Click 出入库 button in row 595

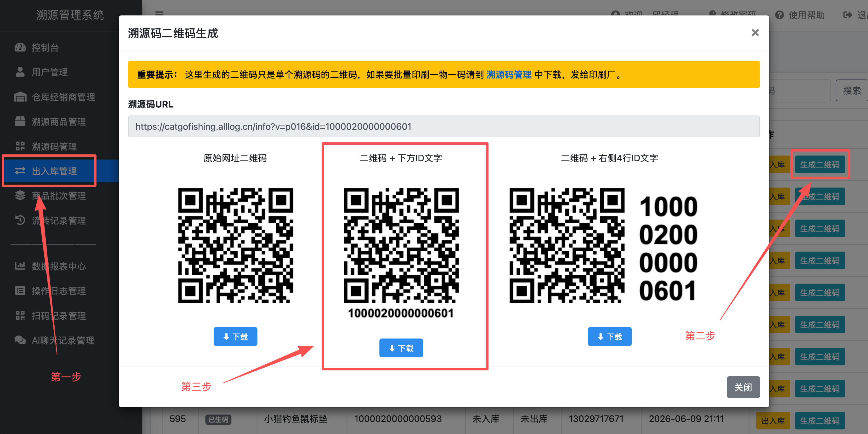(x=773, y=421)
